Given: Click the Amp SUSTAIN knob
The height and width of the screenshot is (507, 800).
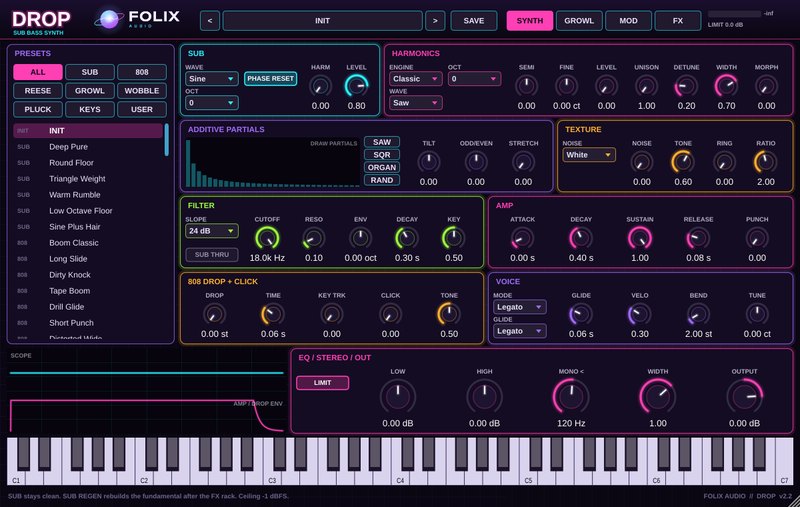Looking at the screenshot, I should point(640,238).
